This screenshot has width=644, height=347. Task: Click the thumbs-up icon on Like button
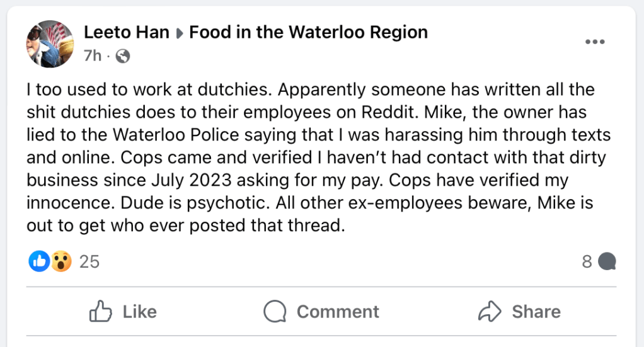[x=101, y=311]
